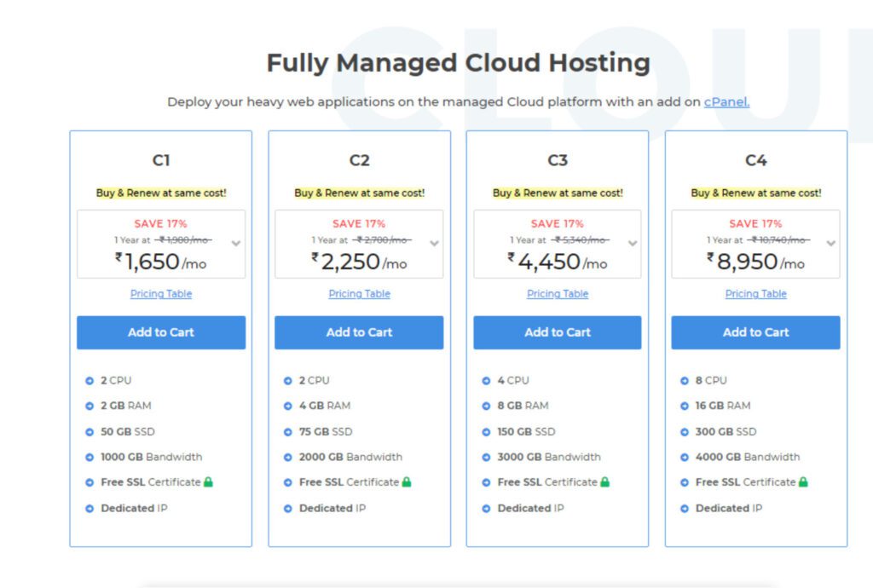
Task: Expand the C3 plan term chevron
Action: [x=633, y=244]
